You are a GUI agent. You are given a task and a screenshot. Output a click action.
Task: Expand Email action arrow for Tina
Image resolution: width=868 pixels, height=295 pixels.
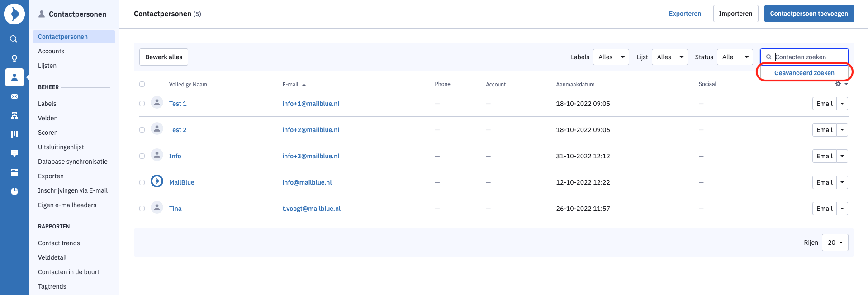pos(842,209)
